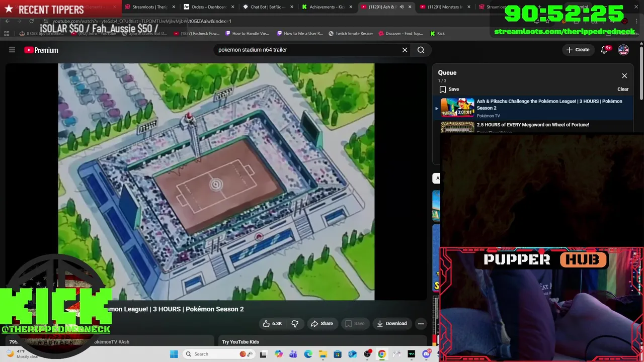The height and width of the screenshot is (362, 644).
Task: Download the video
Action: (392, 323)
